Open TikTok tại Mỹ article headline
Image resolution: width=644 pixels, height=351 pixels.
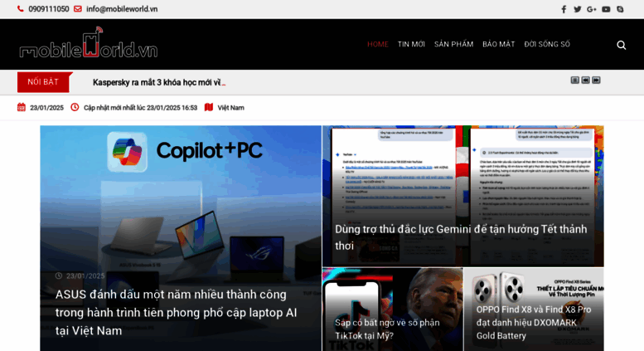[387, 329]
